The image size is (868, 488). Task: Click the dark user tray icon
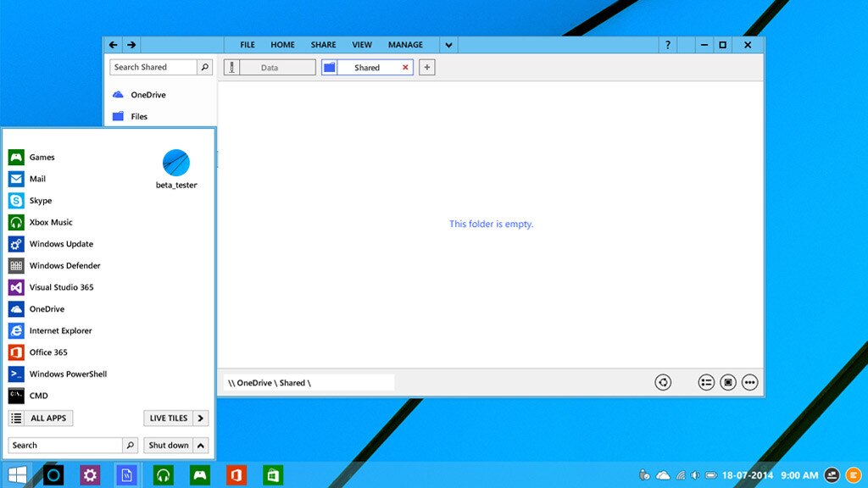[x=832, y=474]
